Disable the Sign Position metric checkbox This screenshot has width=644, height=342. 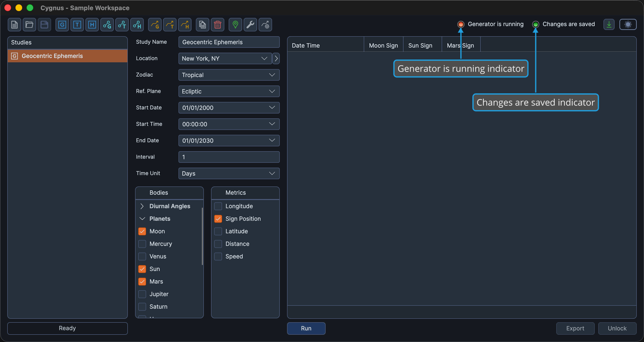218,219
